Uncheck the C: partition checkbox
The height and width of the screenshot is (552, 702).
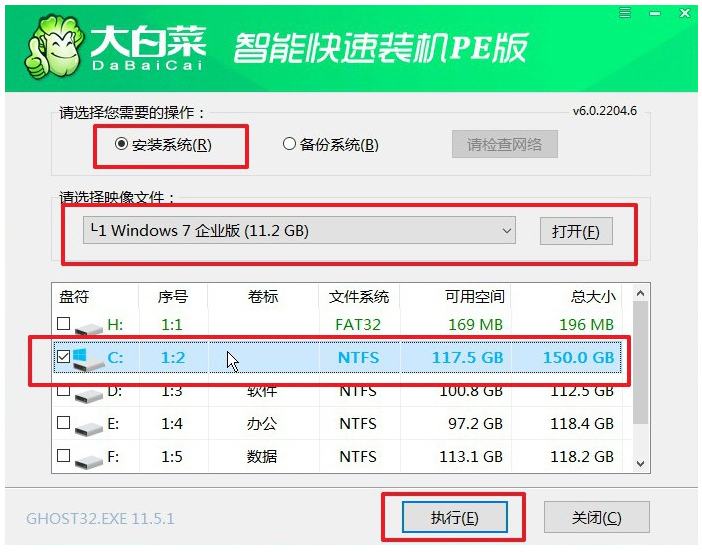(x=64, y=356)
